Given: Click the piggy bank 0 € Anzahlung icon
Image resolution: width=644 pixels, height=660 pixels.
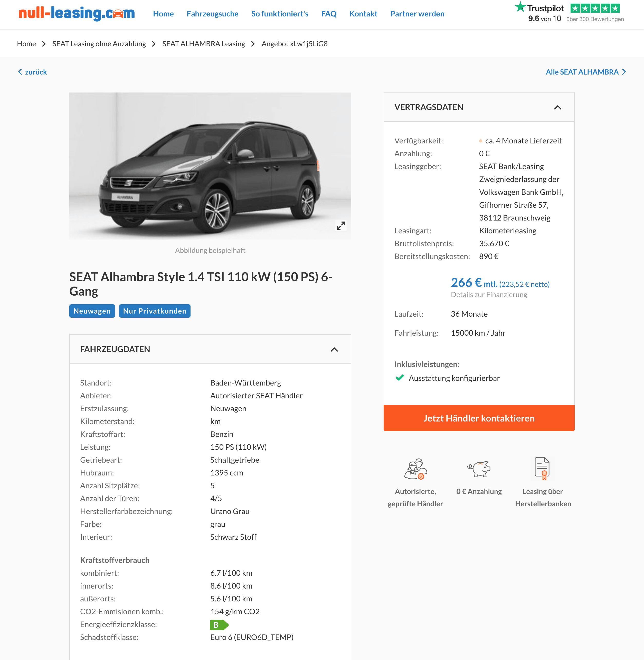Looking at the screenshot, I should (x=479, y=469).
